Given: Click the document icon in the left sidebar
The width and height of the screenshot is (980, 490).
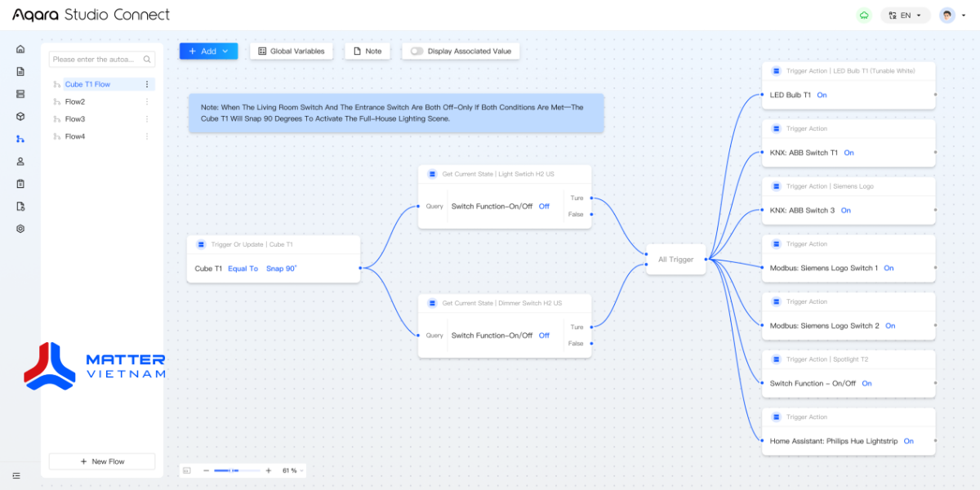Looking at the screenshot, I should 20,71.
